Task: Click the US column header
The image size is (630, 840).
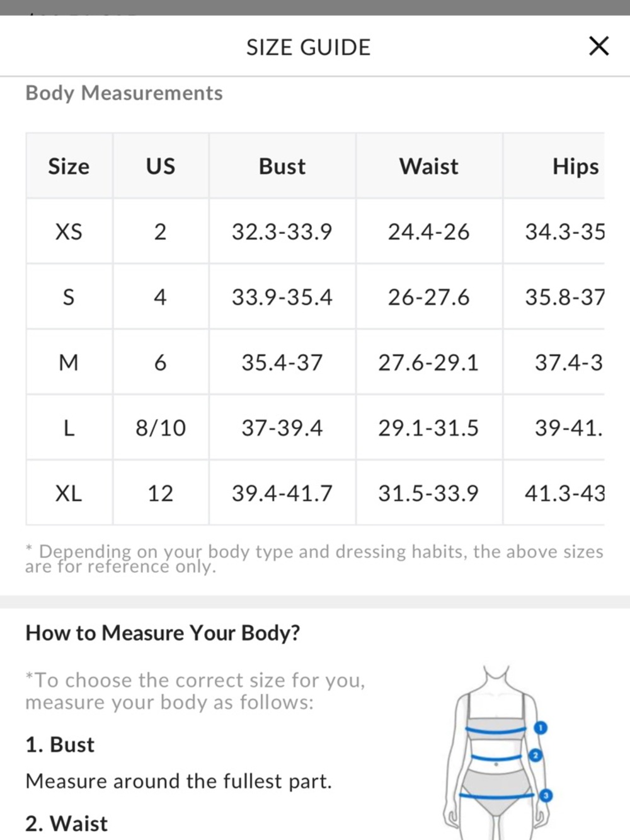Action: coord(161,166)
